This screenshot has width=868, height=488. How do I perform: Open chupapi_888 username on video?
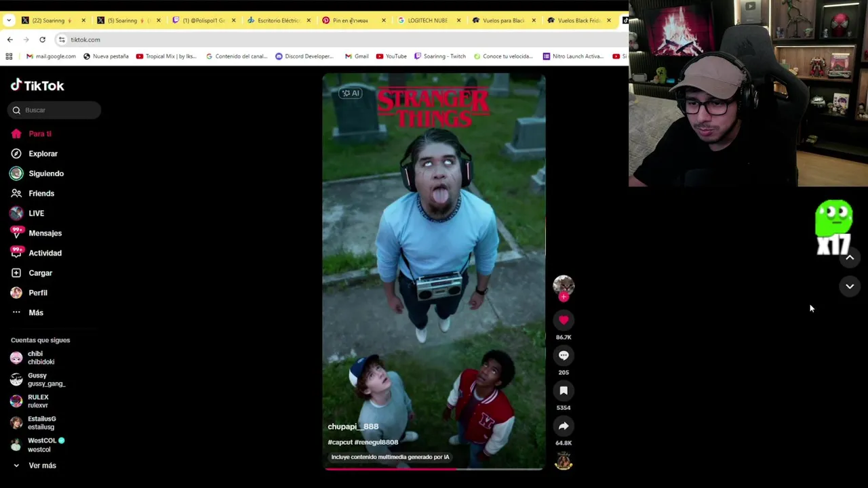(353, 426)
